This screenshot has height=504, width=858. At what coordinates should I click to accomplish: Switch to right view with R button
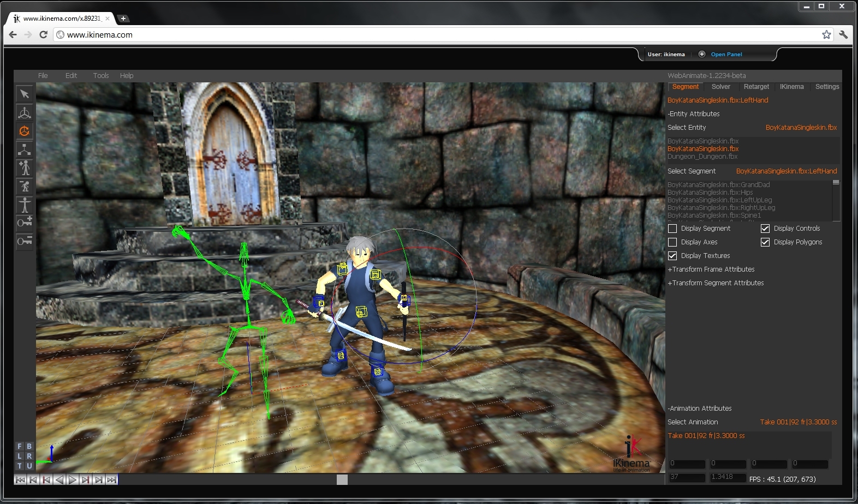click(x=29, y=456)
